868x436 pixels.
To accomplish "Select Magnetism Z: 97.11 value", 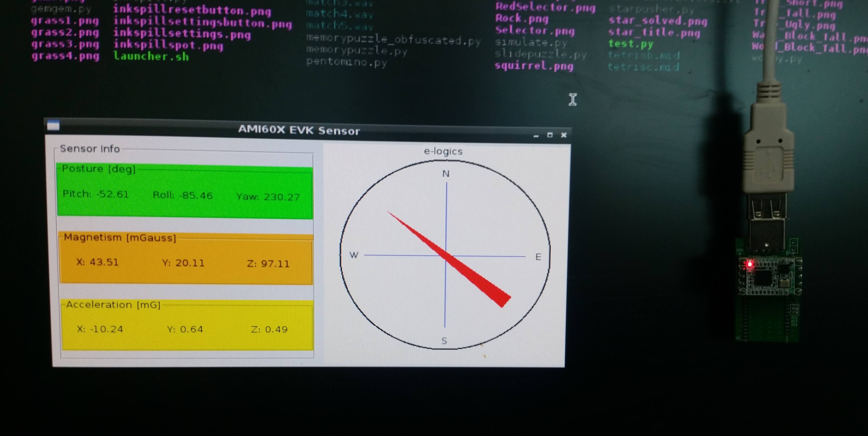I will (x=268, y=264).
